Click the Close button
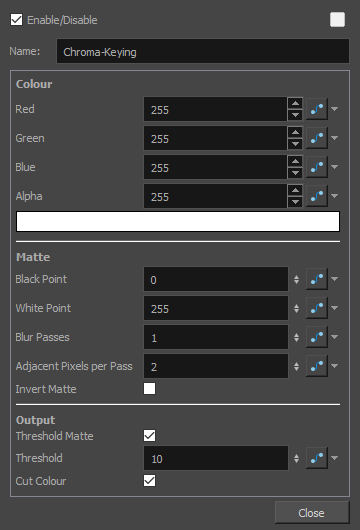360x530 pixels. (x=312, y=513)
